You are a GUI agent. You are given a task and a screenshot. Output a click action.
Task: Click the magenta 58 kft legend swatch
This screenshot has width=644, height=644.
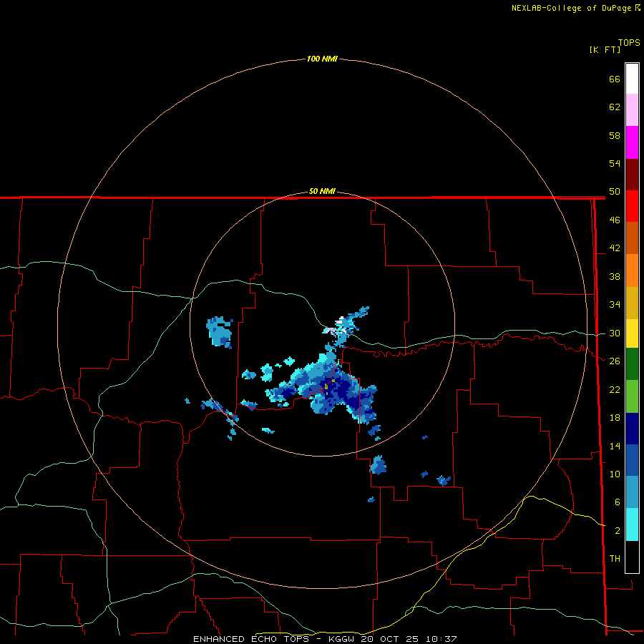pyautogui.click(x=632, y=142)
